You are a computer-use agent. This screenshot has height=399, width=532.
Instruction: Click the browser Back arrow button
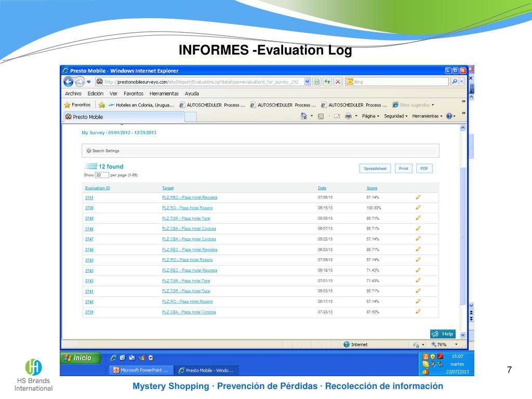69,82
